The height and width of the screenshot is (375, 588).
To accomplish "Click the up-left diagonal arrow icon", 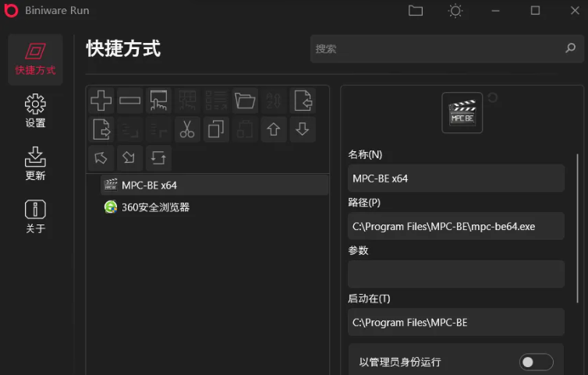I will [101, 158].
